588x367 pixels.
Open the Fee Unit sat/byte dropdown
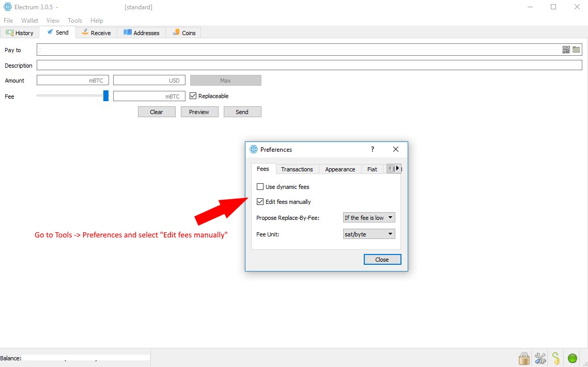coord(368,234)
